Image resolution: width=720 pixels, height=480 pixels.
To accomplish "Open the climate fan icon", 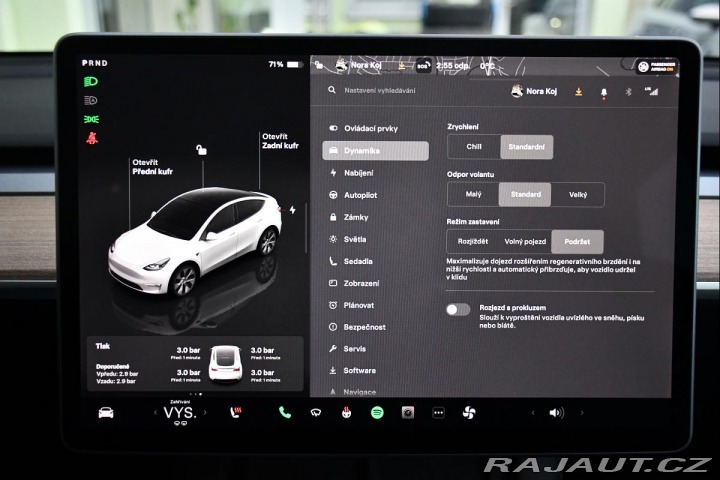I will 469,412.
